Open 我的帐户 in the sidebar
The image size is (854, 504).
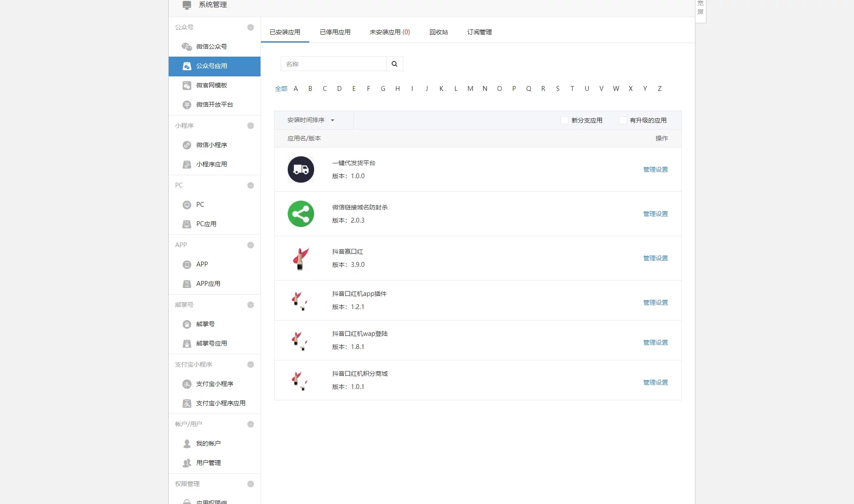[x=208, y=443]
